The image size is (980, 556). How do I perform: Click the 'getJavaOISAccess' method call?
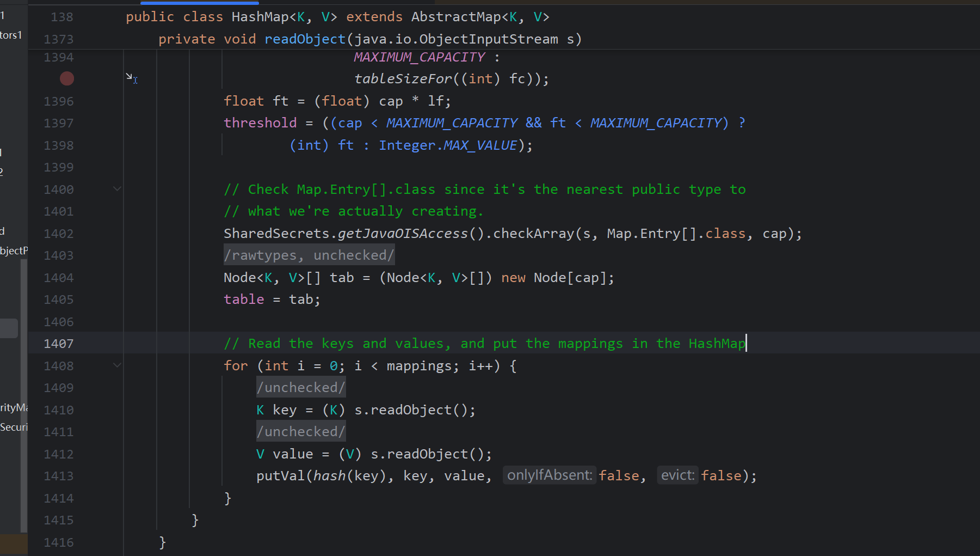403,234
